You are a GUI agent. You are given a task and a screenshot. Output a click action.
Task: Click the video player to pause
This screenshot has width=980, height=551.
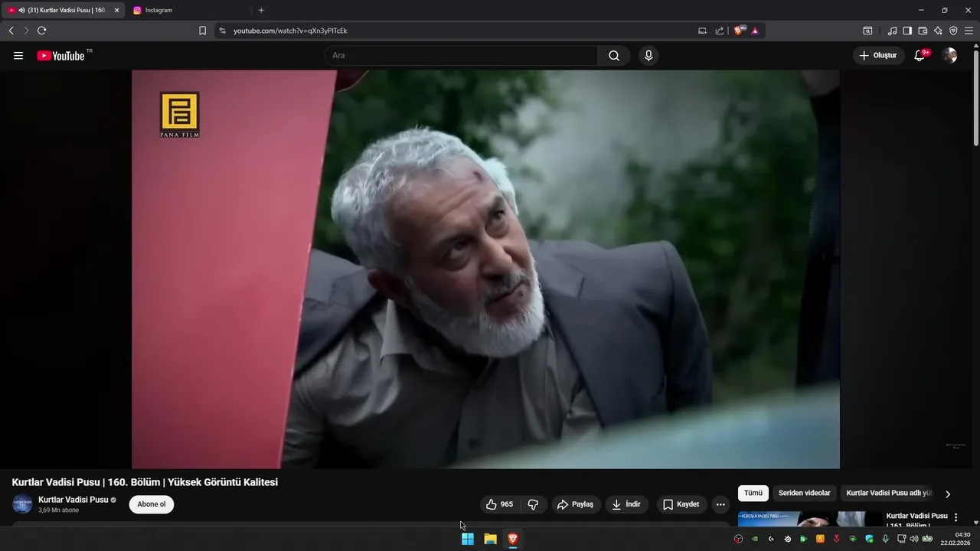(x=485, y=269)
